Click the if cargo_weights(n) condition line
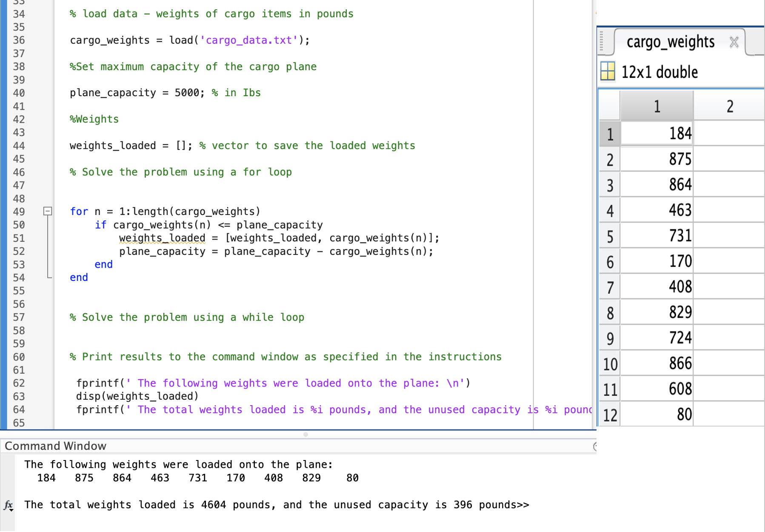 (208, 225)
